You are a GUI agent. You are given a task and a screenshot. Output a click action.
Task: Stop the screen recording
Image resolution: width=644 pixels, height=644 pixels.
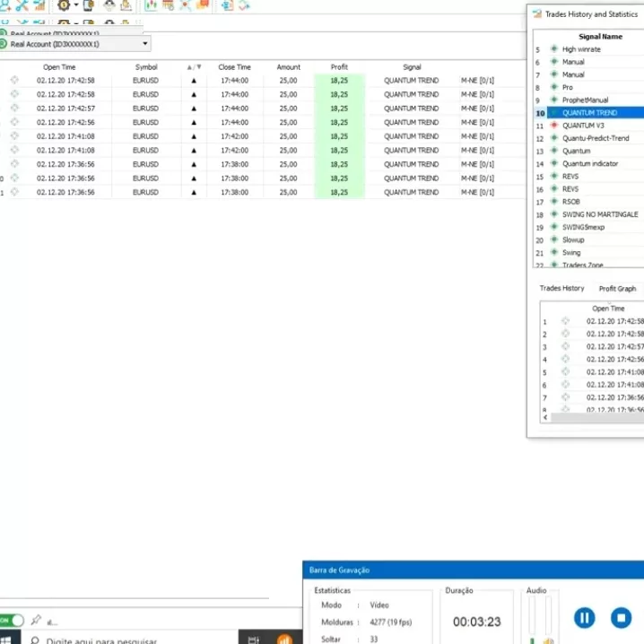click(621, 618)
